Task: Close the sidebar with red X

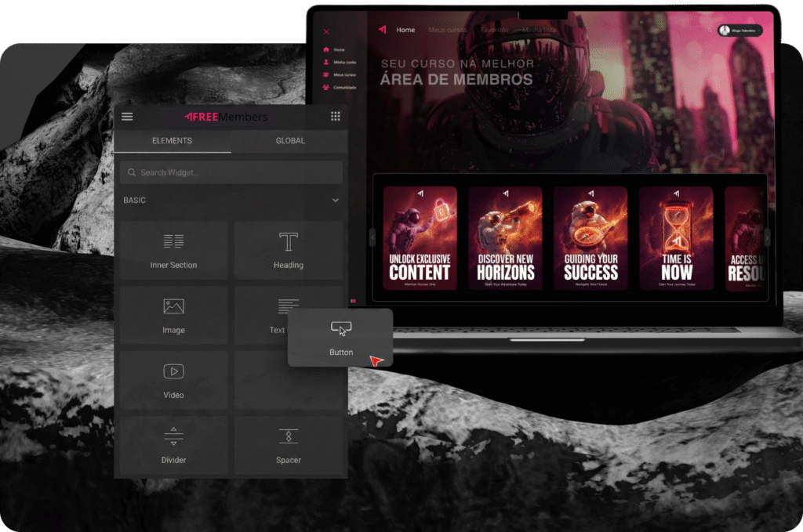Action: (326, 32)
